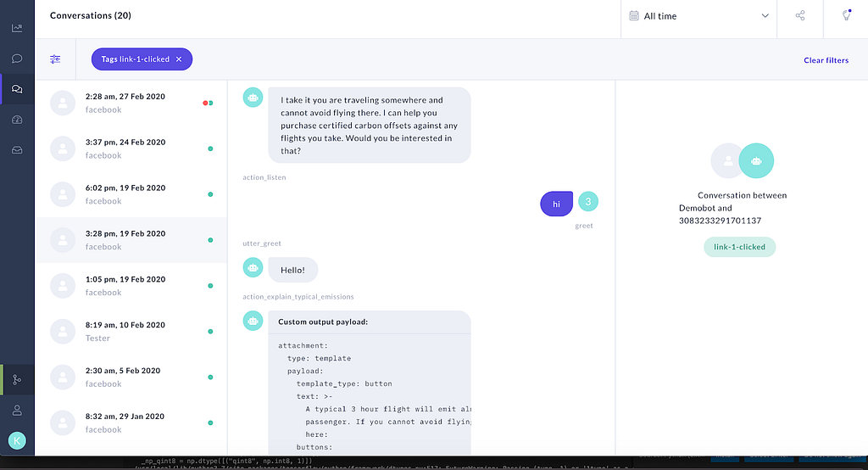Open conversation from 3:37 pm, 24 Feb 2020
Image resolution: width=868 pixels, height=470 pixels.
(131, 148)
